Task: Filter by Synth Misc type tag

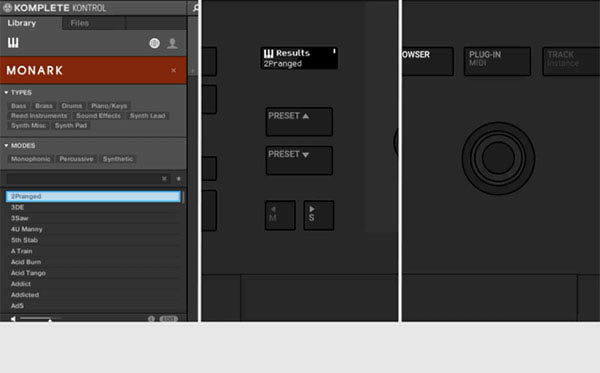Action: (28, 125)
